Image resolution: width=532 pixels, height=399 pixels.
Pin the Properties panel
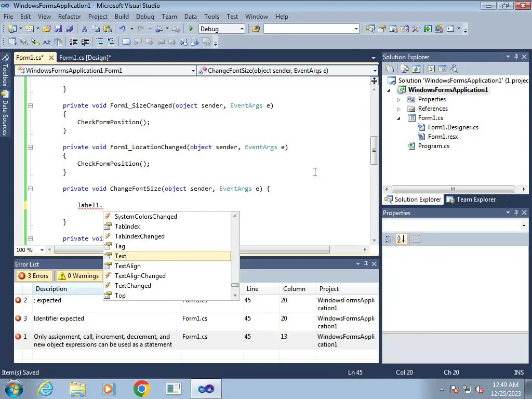(516, 212)
